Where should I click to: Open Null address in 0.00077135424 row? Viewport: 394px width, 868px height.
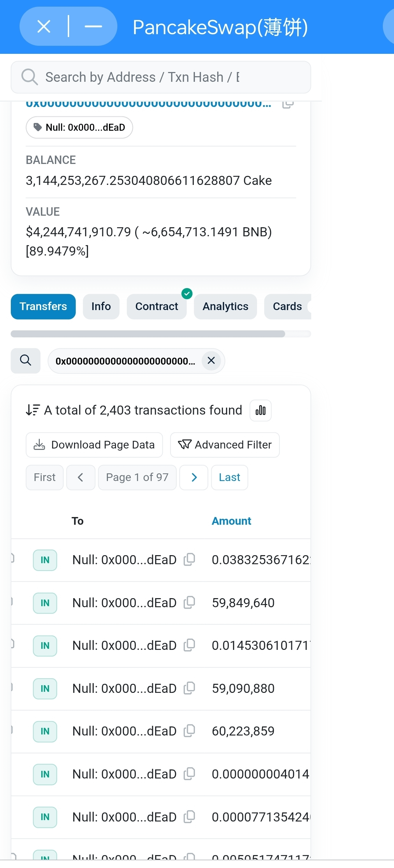pos(124,817)
